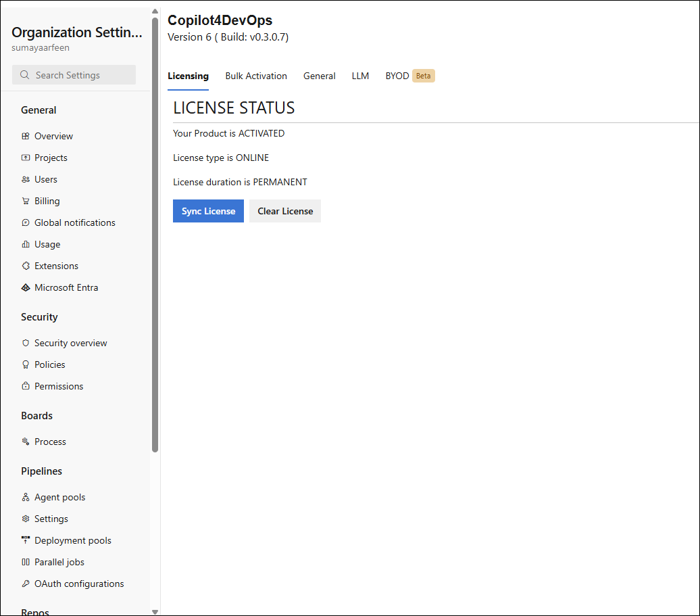Click the Agent pools icon
The image size is (700, 616).
(x=26, y=497)
